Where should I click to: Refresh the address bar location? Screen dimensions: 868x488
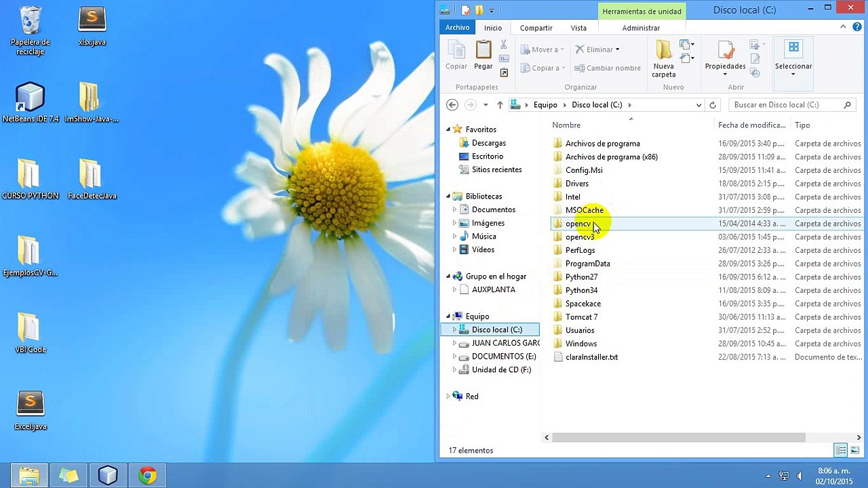click(713, 105)
